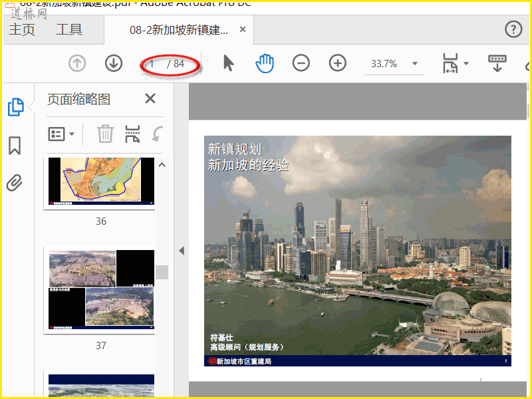Go to previous page with up arrow
The width and height of the screenshot is (532, 399).
[x=77, y=63]
